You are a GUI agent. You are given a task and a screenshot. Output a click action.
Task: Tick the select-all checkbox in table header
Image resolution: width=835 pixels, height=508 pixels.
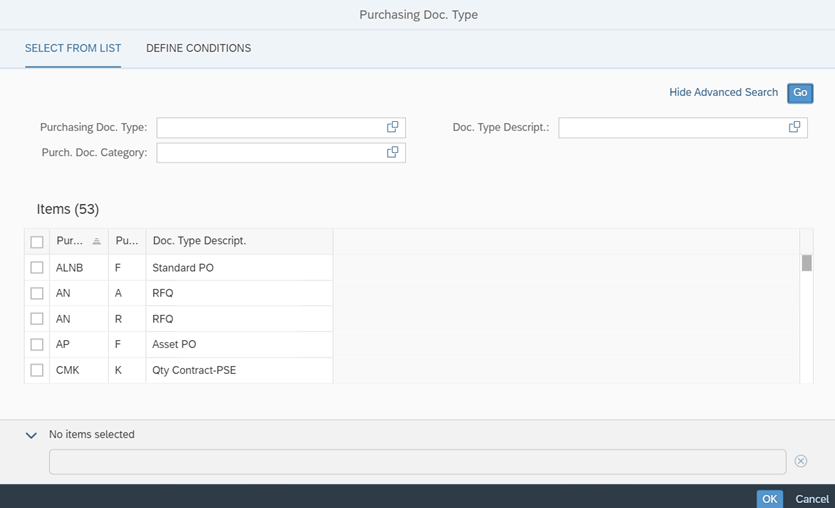click(x=37, y=242)
